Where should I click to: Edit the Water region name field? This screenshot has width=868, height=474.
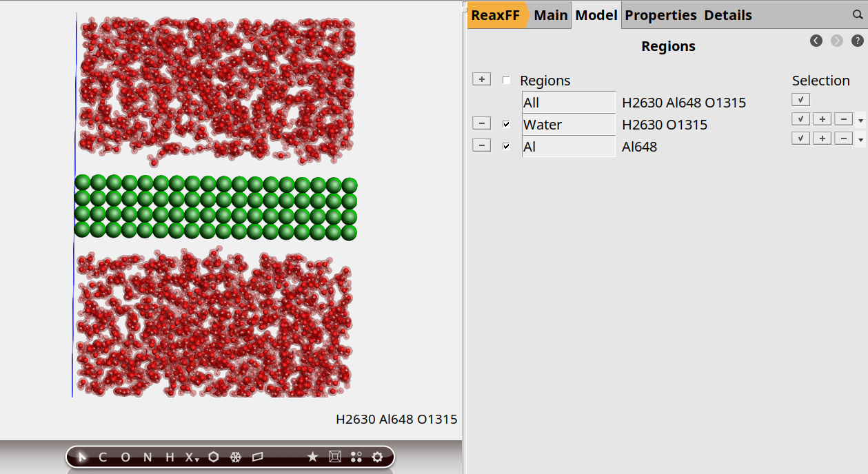click(x=568, y=125)
